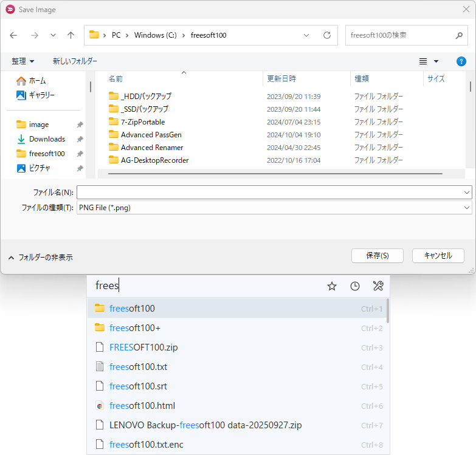Unpin image using its pin icon
This screenshot has width=476, height=455.
coord(80,125)
